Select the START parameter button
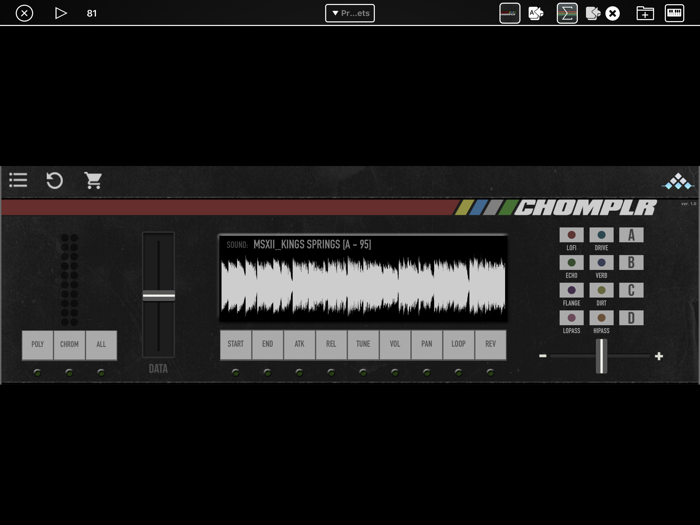 pyautogui.click(x=236, y=344)
